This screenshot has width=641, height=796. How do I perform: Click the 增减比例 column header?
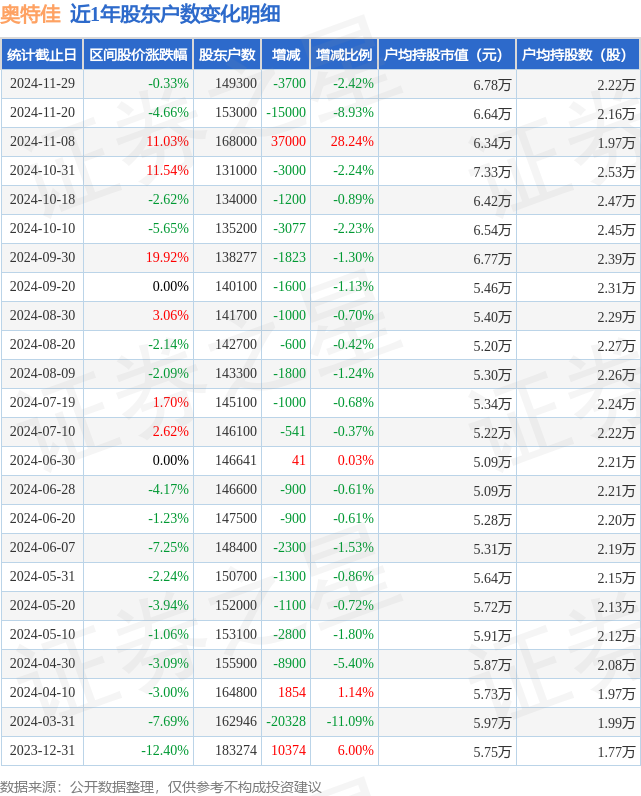[x=344, y=54]
